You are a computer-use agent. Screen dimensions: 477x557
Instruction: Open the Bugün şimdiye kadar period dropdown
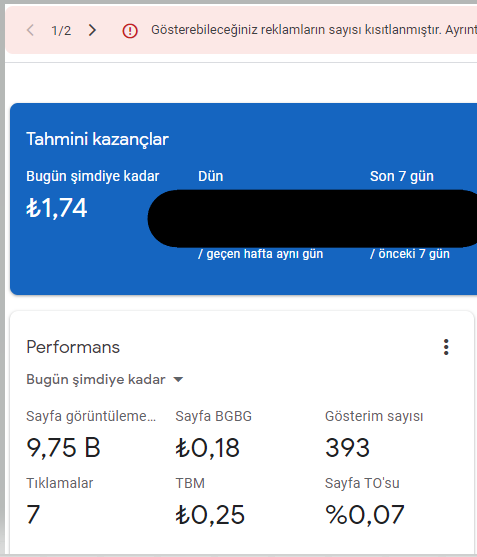point(105,379)
